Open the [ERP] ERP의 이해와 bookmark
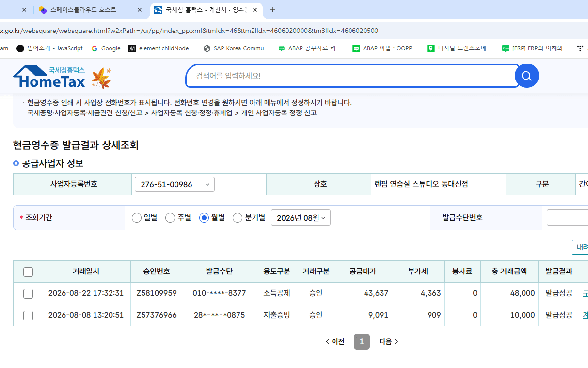588x368 pixels. [x=535, y=48]
